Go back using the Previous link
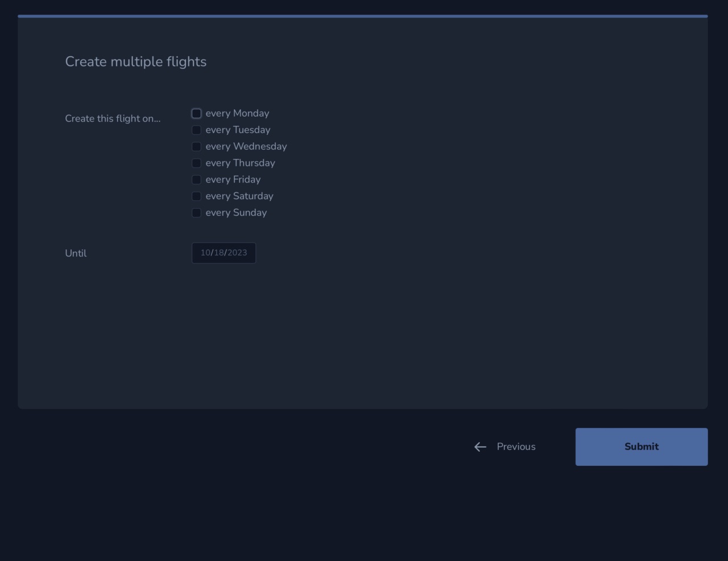728x561 pixels. tap(515, 447)
